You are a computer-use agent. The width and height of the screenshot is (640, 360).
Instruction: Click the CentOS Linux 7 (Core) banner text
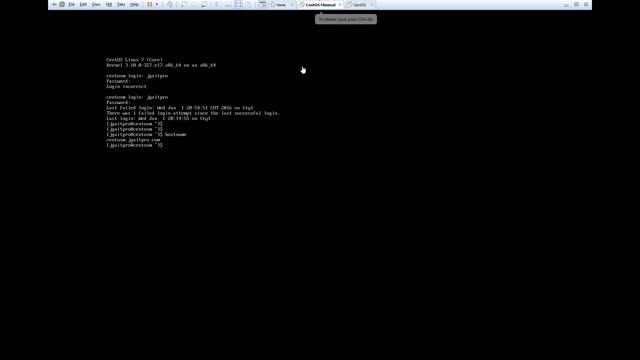point(134,60)
